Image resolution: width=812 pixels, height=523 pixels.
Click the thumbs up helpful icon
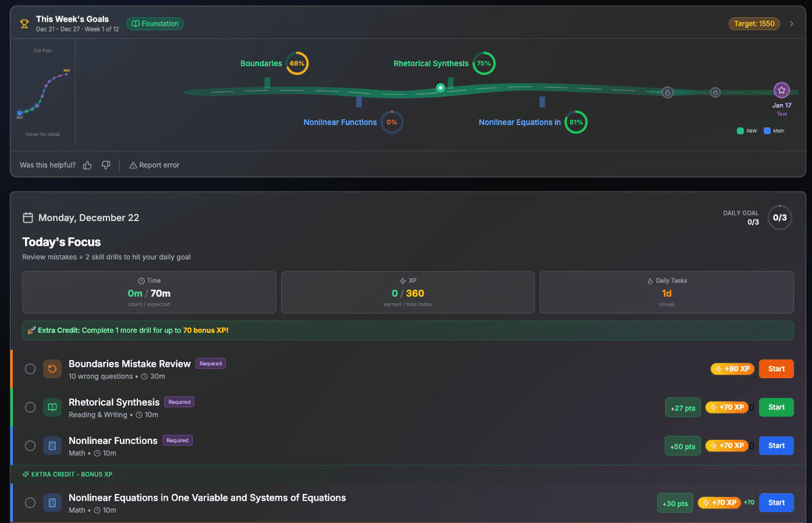(x=87, y=165)
